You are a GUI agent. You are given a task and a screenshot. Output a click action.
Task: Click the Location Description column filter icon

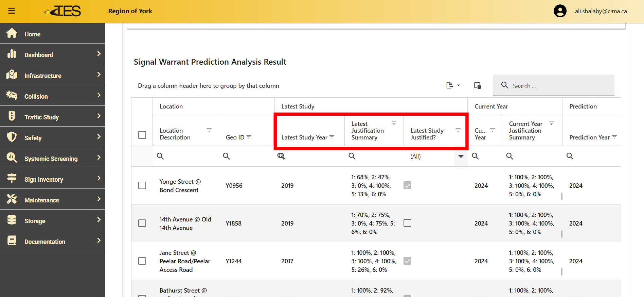(209, 130)
